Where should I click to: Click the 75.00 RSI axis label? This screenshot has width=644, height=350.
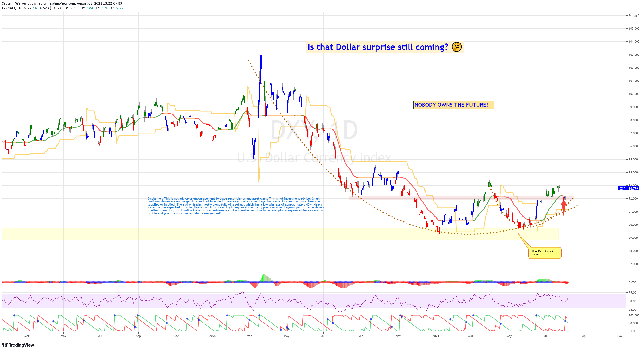[x=633, y=293]
